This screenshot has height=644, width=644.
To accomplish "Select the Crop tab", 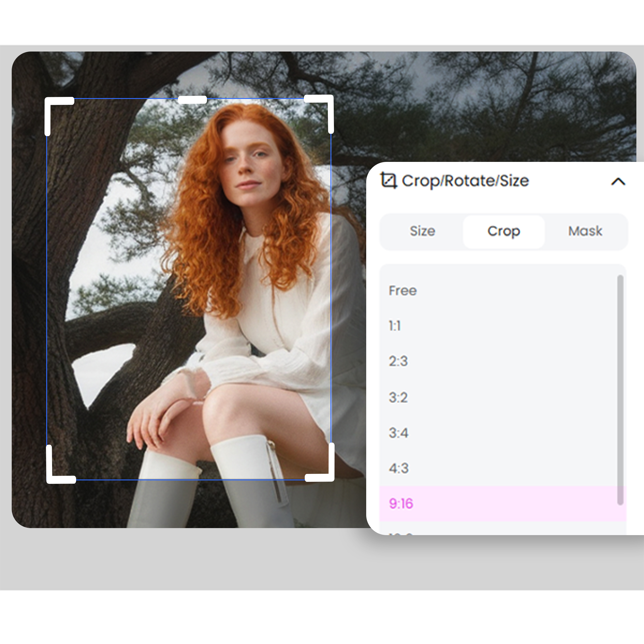I will [504, 231].
